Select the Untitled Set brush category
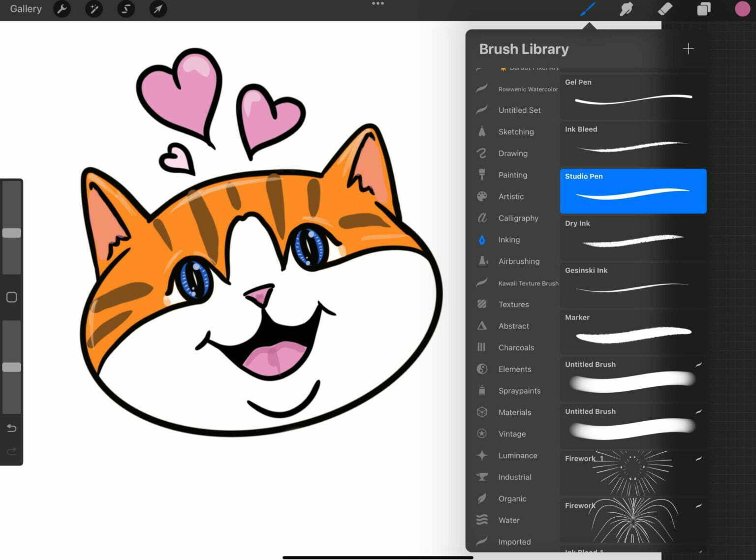Viewport: 756px width, 560px height. coord(519,110)
